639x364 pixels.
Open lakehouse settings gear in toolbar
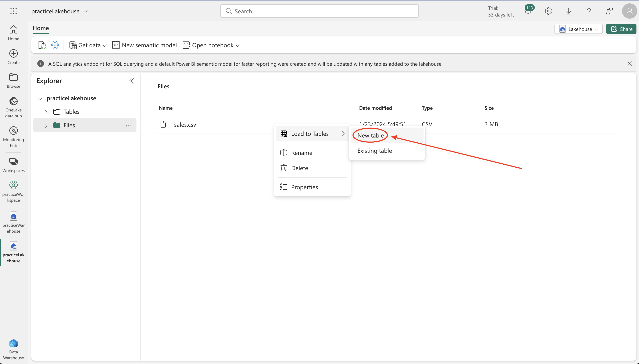coord(55,45)
